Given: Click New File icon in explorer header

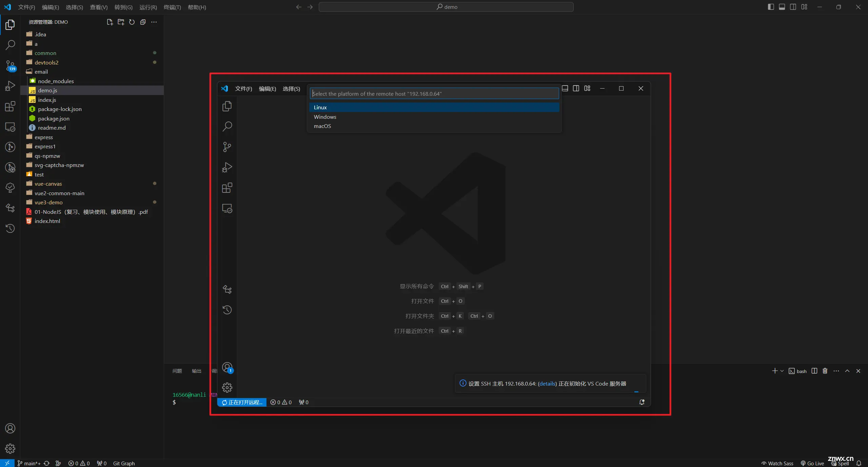Looking at the screenshot, I should click(110, 22).
